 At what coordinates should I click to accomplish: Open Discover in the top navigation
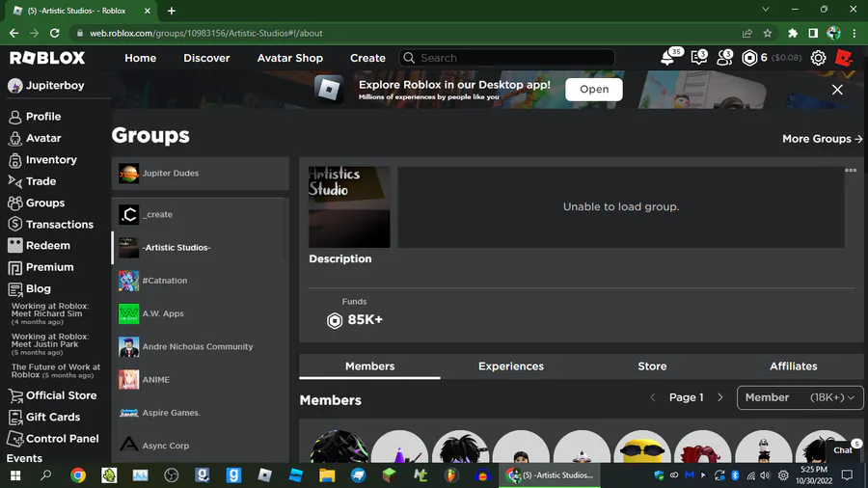(206, 58)
